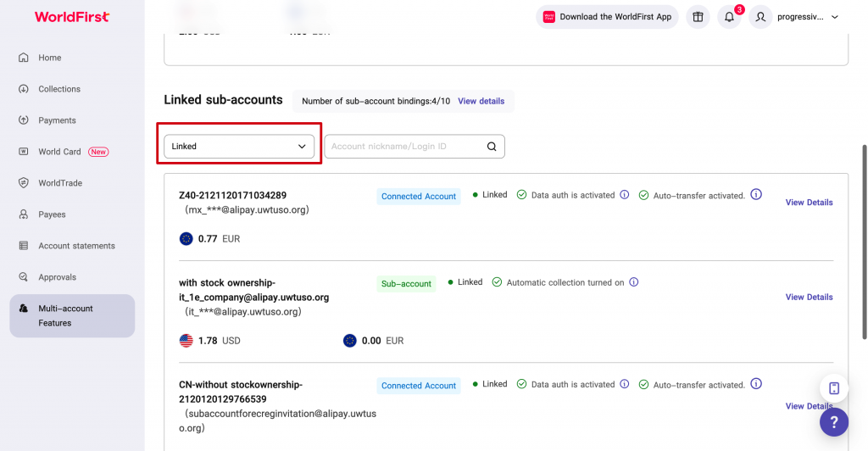Click the WorldFirst logo
The height and width of the screenshot is (451, 868).
click(x=71, y=17)
